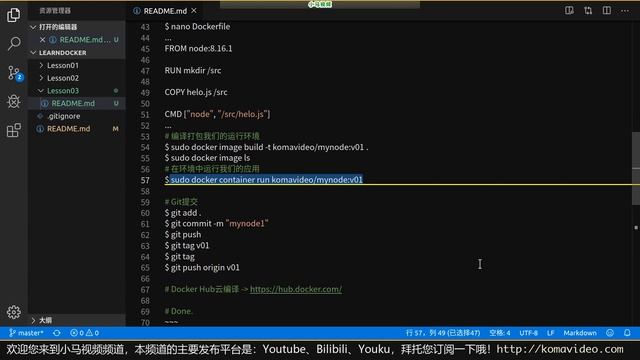Click the 'COPY helo.js /src' line

click(196, 92)
